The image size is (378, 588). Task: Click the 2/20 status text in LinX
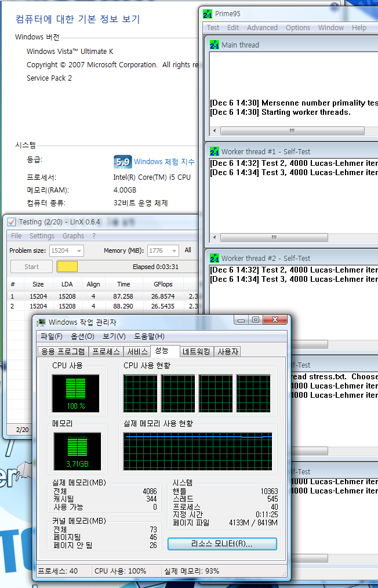coord(23,430)
